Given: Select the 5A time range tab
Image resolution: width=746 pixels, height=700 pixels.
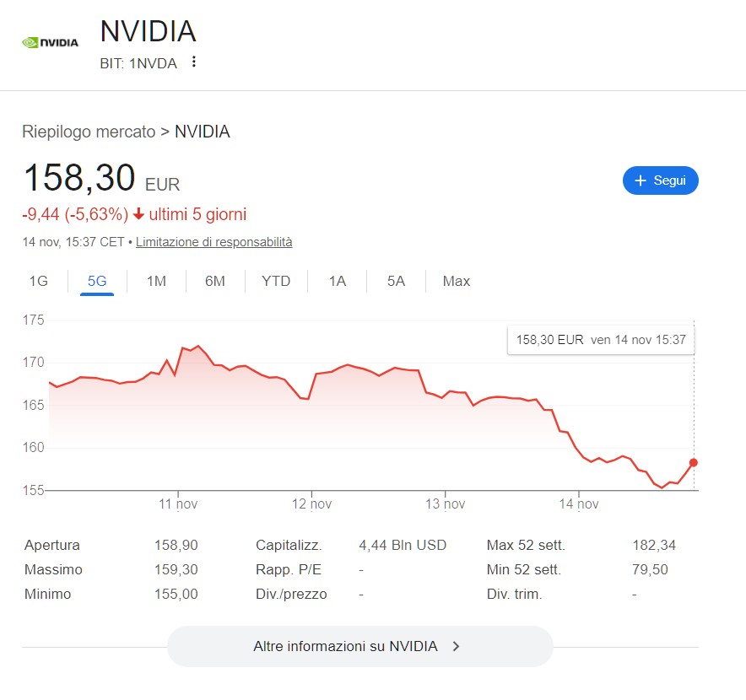Looking at the screenshot, I should pyautogui.click(x=396, y=281).
